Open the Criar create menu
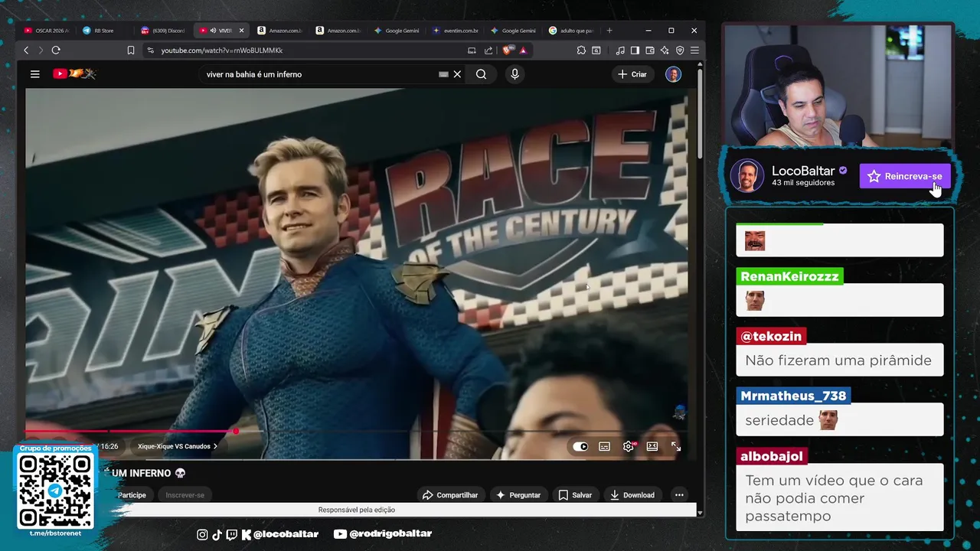This screenshot has height=551, width=980. pyautogui.click(x=632, y=74)
